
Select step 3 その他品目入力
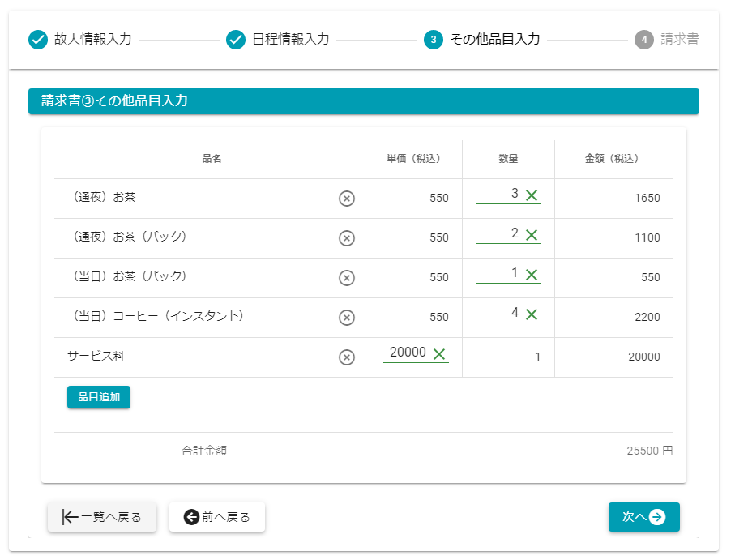(482, 39)
